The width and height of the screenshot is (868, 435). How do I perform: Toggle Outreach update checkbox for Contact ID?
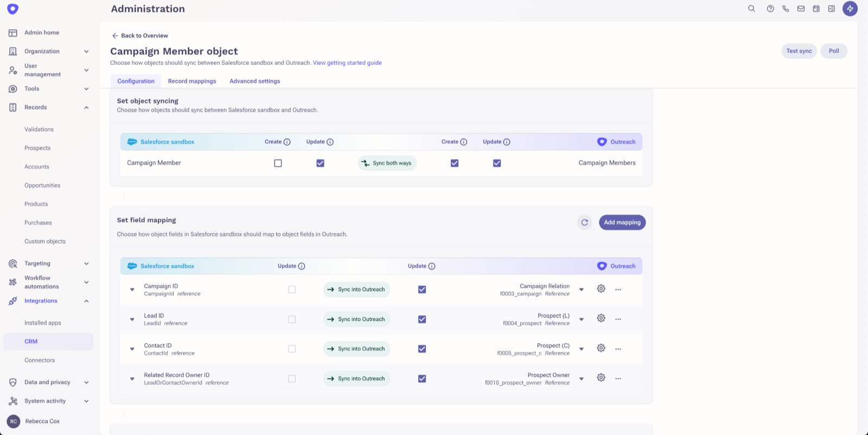pyautogui.click(x=422, y=349)
